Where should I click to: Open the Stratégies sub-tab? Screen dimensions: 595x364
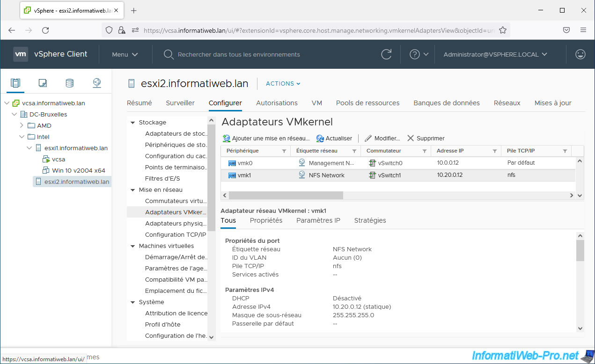(370, 220)
